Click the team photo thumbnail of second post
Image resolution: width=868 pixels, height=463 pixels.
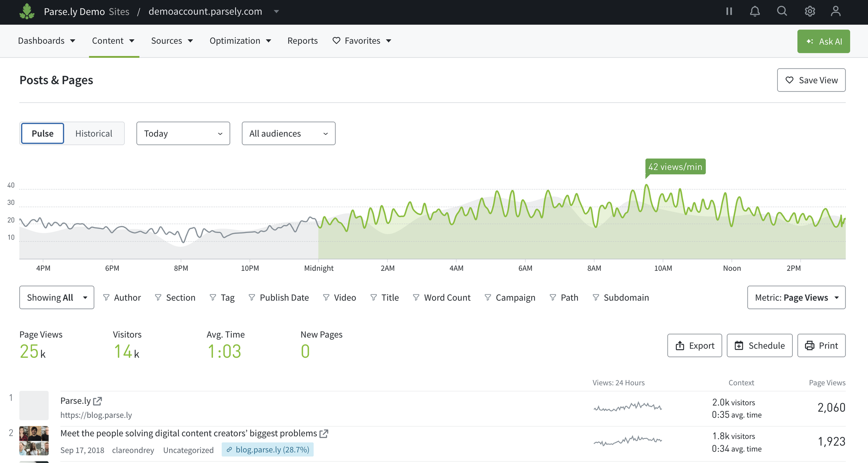pyautogui.click(x=34, y=441)
